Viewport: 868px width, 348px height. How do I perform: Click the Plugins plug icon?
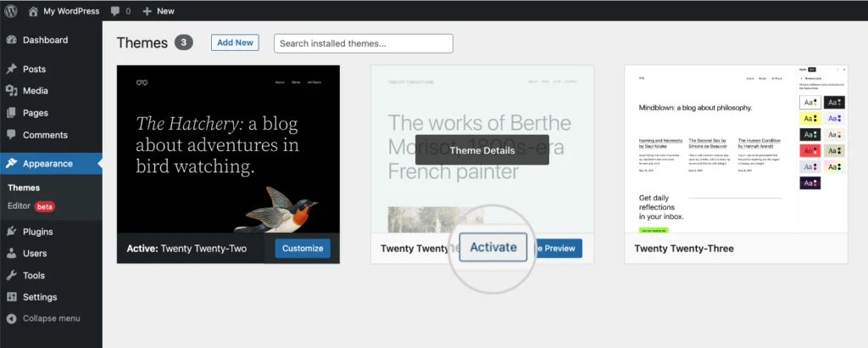12,232
